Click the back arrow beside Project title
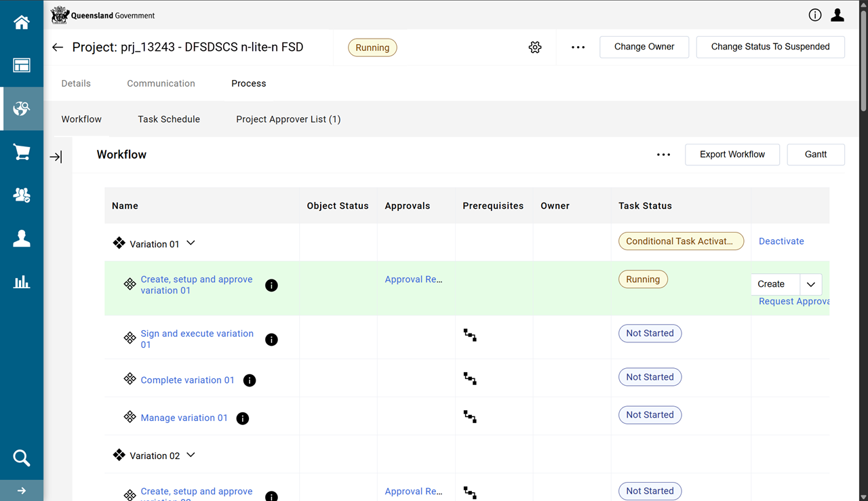 click(58, 47)
